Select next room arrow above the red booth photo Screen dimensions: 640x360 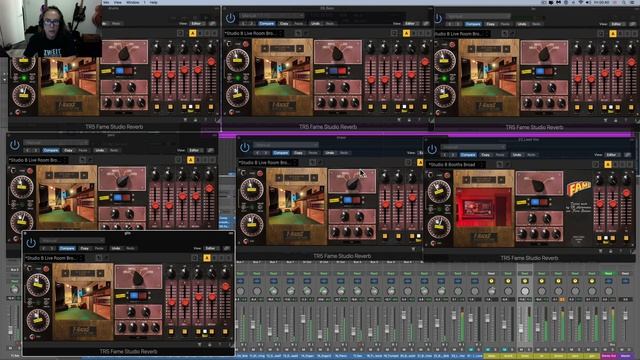501,180
